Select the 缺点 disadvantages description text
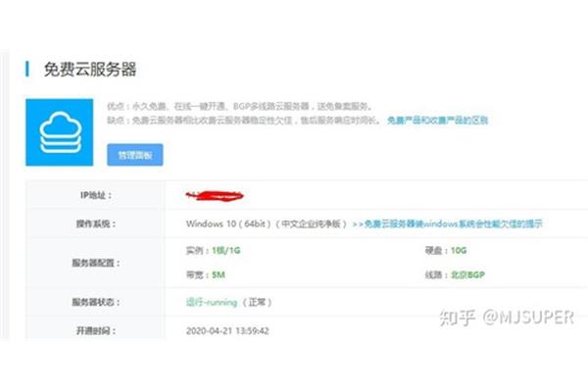Viewport: 588px width, 392px height. click(x=244, y=121)
